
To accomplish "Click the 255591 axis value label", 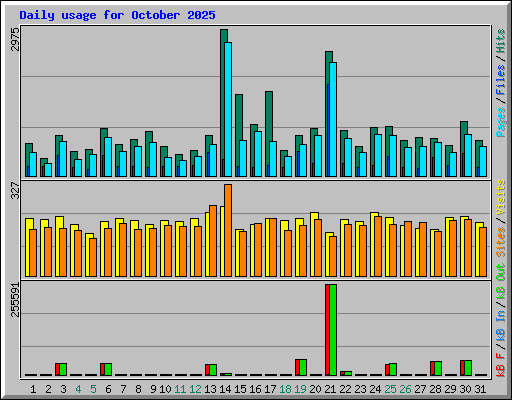I will [x=15, y=300].
